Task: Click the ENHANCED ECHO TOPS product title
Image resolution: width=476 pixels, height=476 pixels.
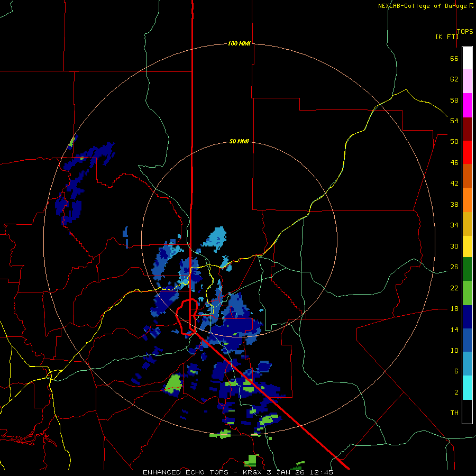Action: pyautogui.click(x=186, y=472)
